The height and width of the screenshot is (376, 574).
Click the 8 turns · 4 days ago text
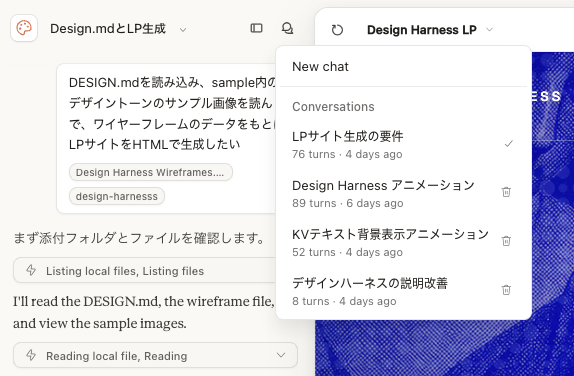[x=344, y=301]
